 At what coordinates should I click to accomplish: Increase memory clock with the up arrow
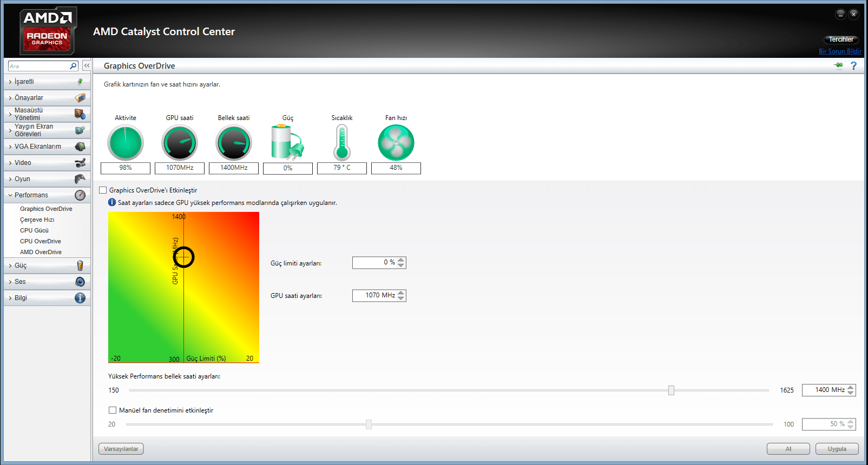pos(851,387)
